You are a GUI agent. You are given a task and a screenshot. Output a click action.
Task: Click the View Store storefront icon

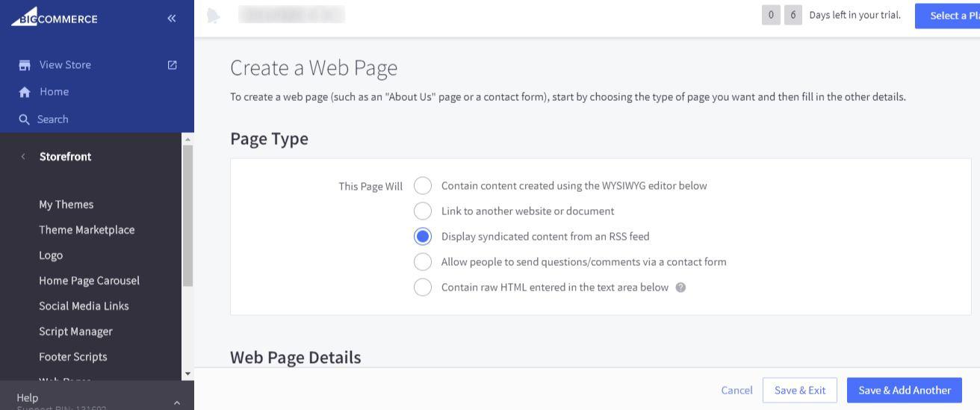25,65
